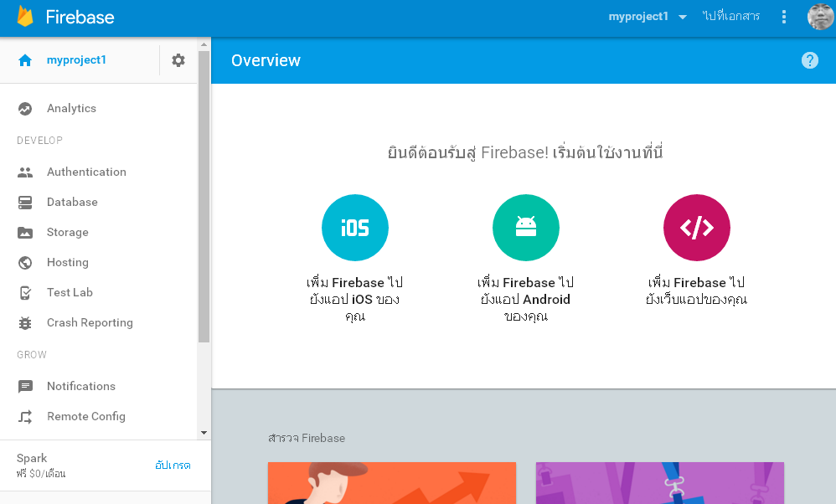
Task: Add Firebase to Android app icon
Action: tap(526, 228)
